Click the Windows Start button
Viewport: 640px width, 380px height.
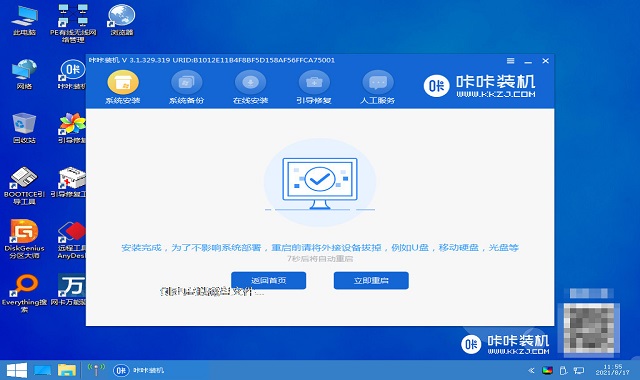pos(17,370)
